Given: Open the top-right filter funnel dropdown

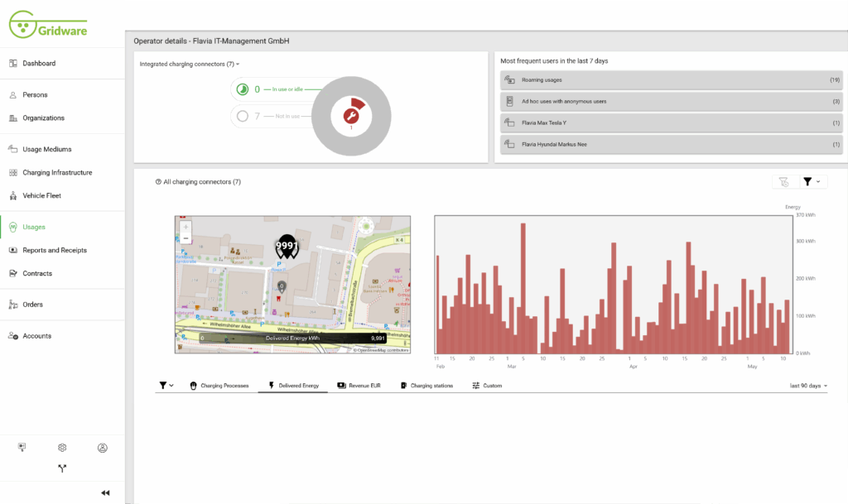Looking at the screenshot, I should (812, 181).
